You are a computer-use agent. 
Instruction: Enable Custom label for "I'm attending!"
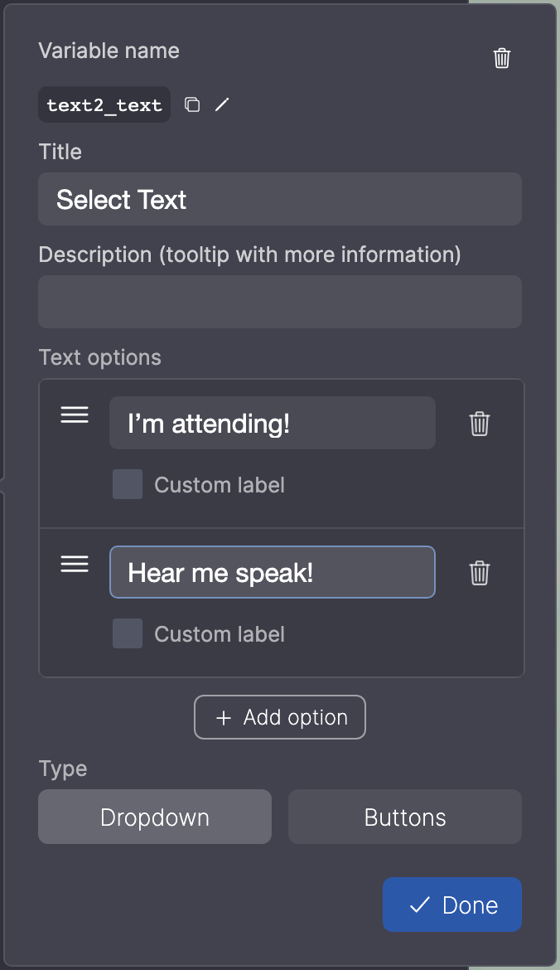pyautogui.click(x=128, y=484)
